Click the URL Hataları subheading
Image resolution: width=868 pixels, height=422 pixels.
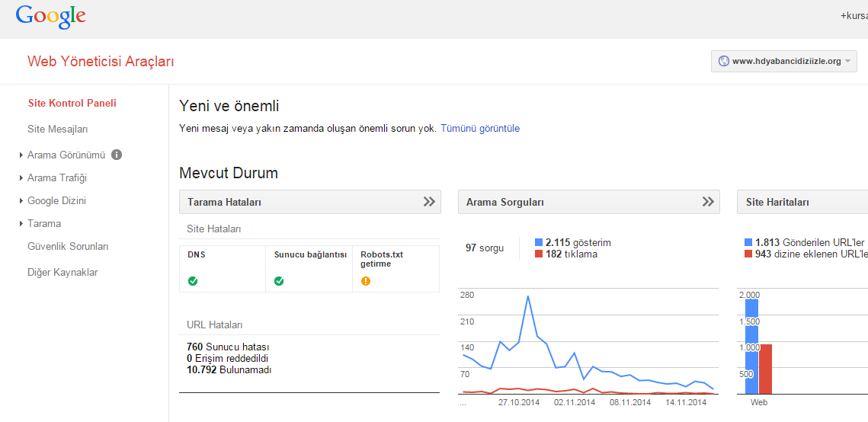215,325
